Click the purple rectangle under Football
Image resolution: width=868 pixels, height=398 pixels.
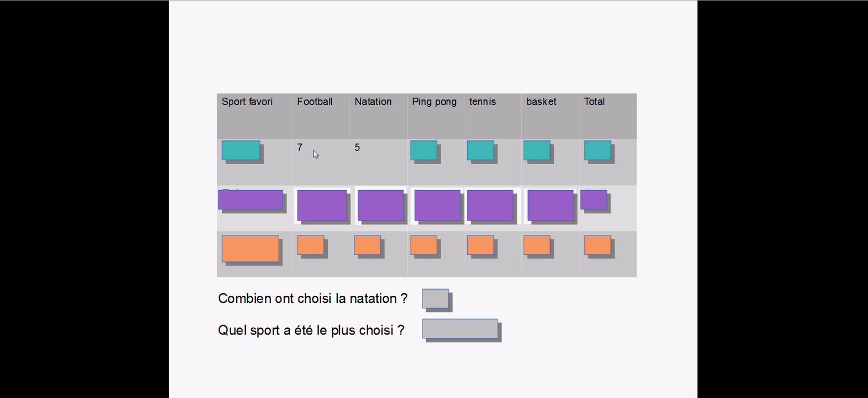click(x=322, y=205)
